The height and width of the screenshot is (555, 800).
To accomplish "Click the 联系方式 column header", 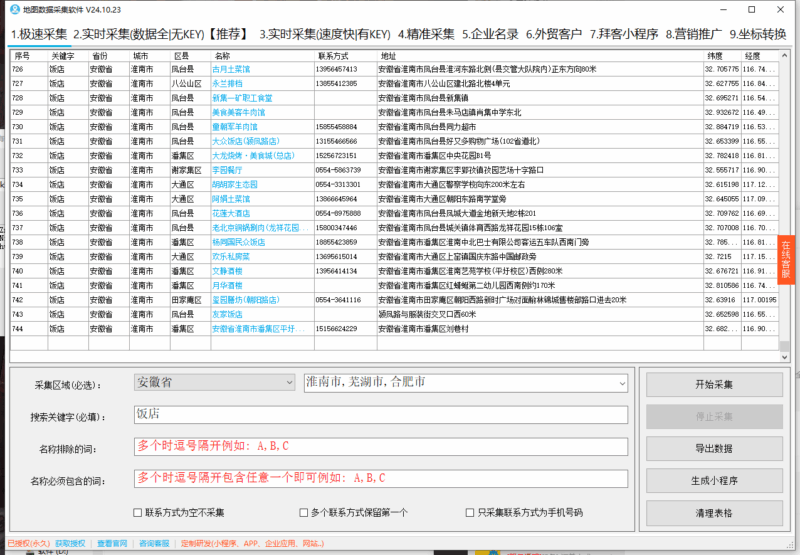I will [x=345, y=56].
